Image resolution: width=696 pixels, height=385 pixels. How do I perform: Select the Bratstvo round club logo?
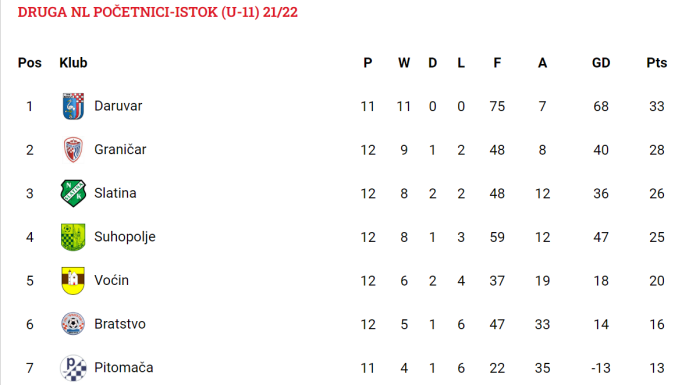pyautogui.click(x=73, y=324)
